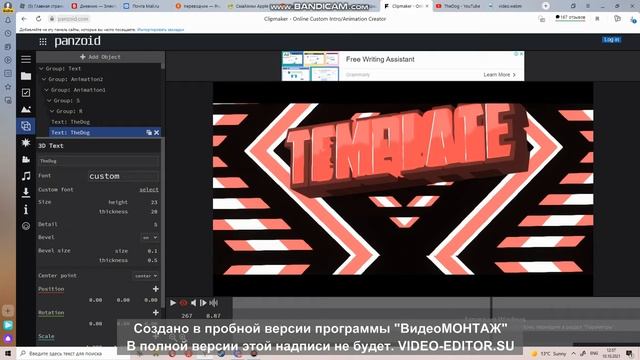The image size is (640, 360).
Task: Open the Panzoid apps grid
Action: pos(43,42)
